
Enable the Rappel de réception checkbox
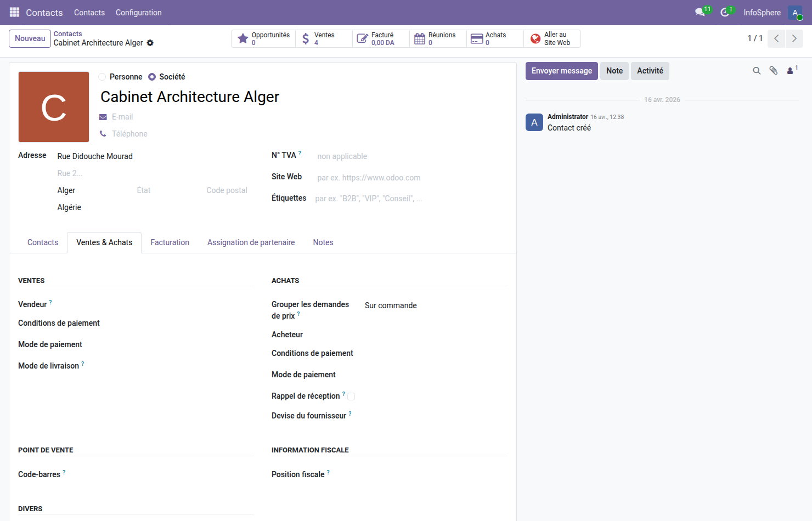pyautogui.click(x=351, y=396)
